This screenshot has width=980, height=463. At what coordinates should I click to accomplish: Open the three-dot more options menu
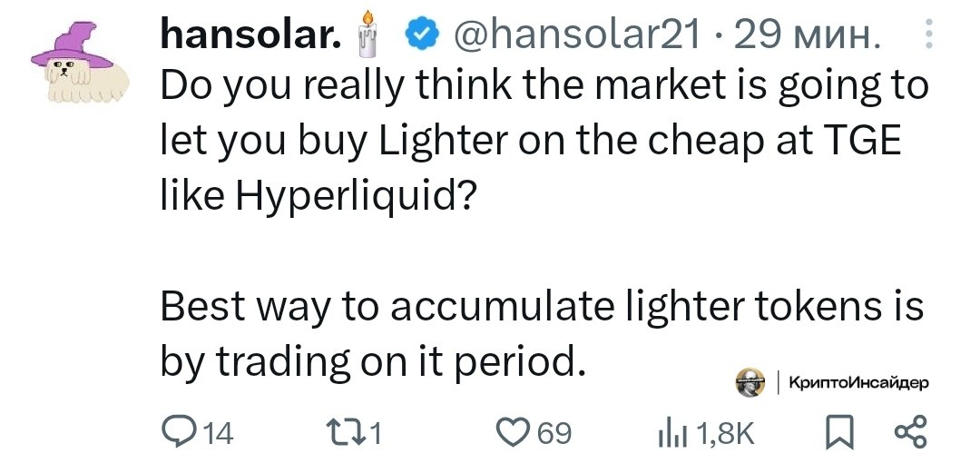[x=927, y=35]
